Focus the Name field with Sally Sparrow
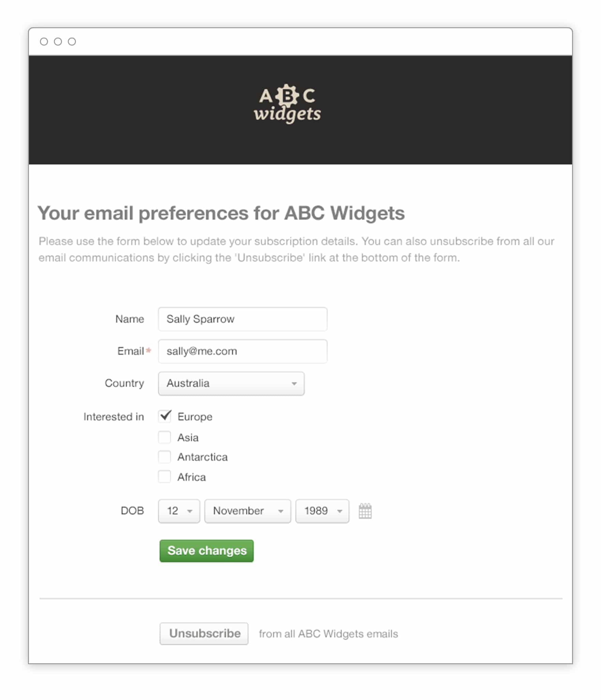Image resolution: width=601 pixels, height=700 pixels. pyautogui.click(x=243, y=319)
